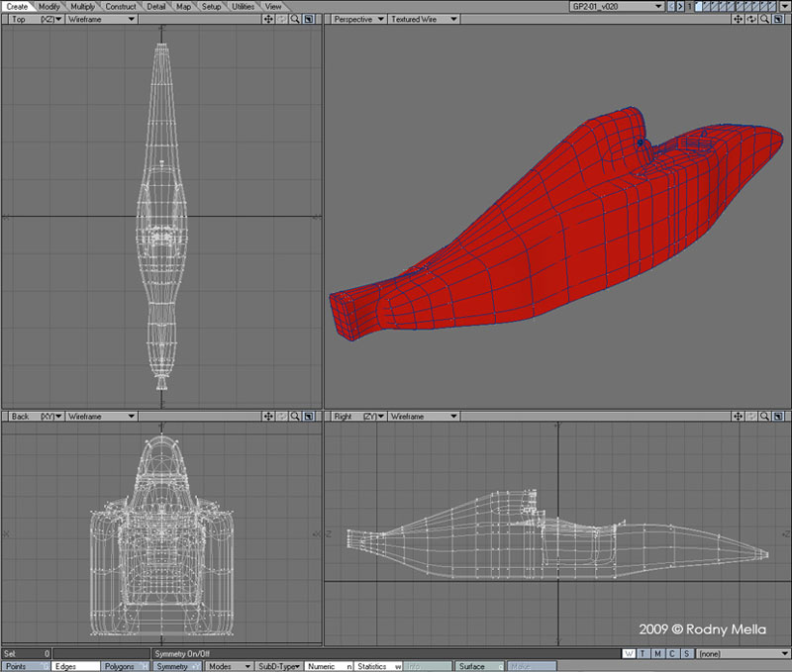Maximize the Right viewport using corner icon
This screenshot has width=792, height=672.
776,417
